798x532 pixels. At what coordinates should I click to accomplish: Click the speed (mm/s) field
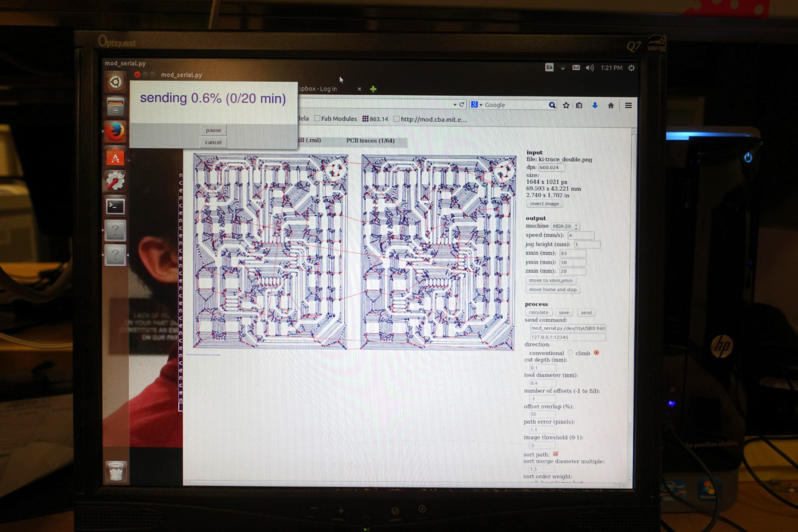click(580, 235)
